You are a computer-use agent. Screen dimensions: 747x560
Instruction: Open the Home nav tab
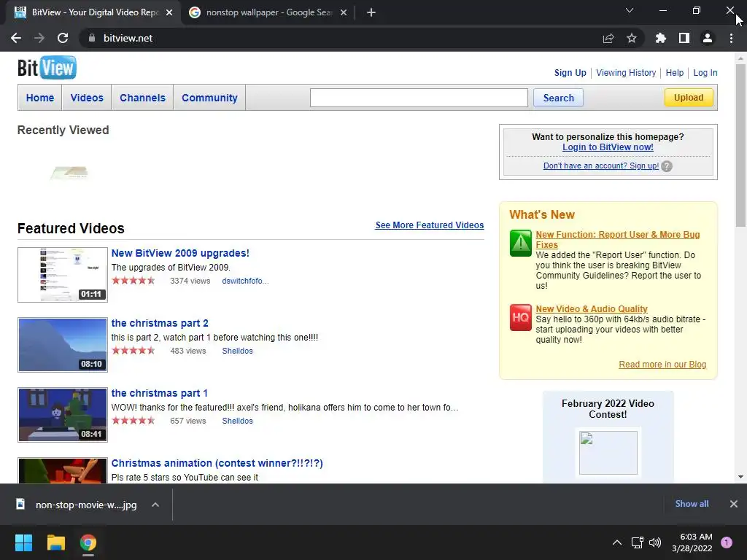pyautogui.click(x=40, y=98)
